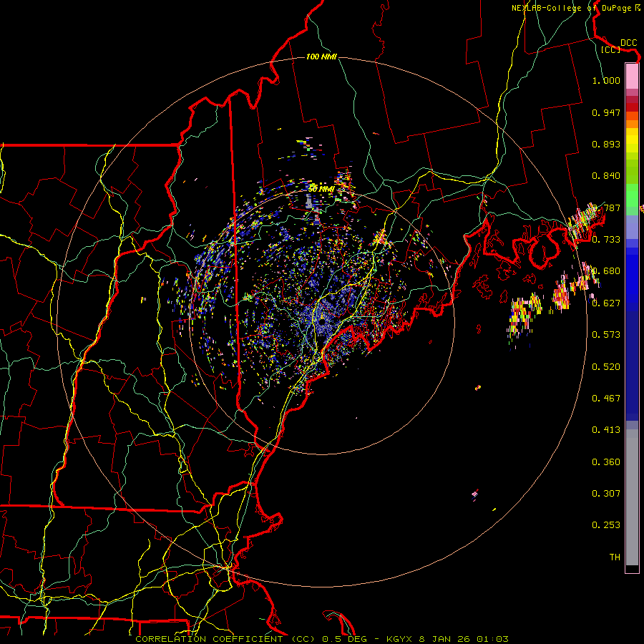The image size is (644, 644).
Task: Click the 50 NMI range ring label
Action: 321,189
